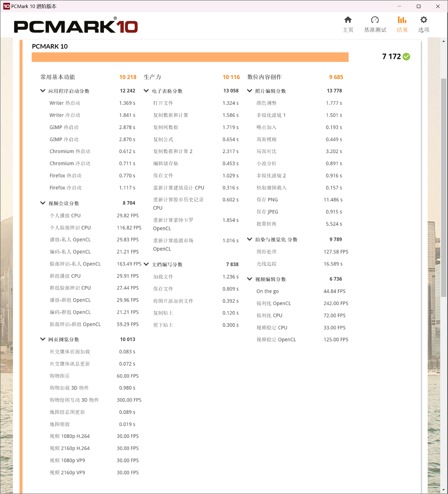The image size is (448, 494).
Task: Collapse the 网页浏览分数 section chevron
Action: [43, 339]
